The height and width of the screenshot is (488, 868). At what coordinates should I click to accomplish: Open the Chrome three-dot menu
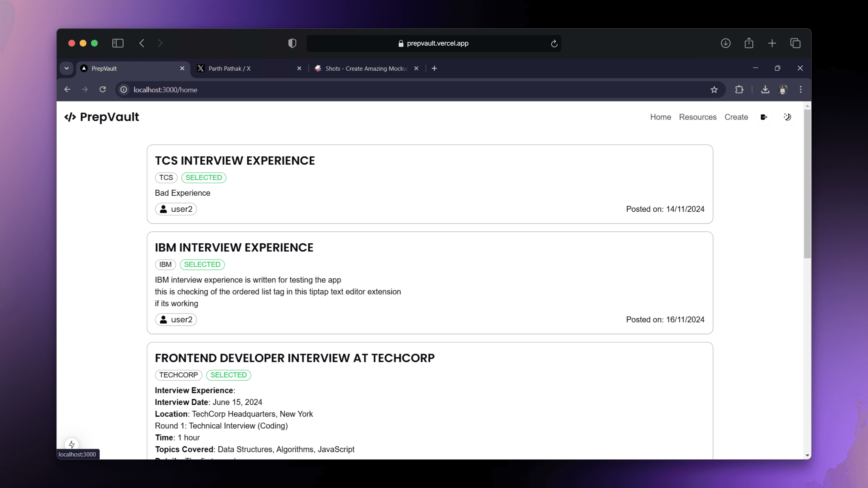(x=800, y=90)
